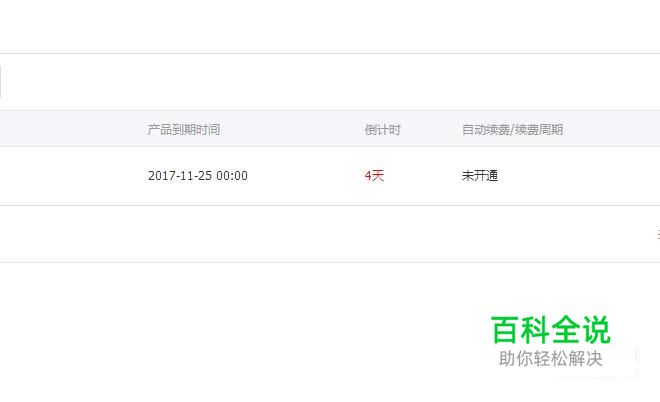Viewport: 660px width, 402px height.
Task: Toggle the 未开通 auto-renew status
Action: (x=480, y=176)
